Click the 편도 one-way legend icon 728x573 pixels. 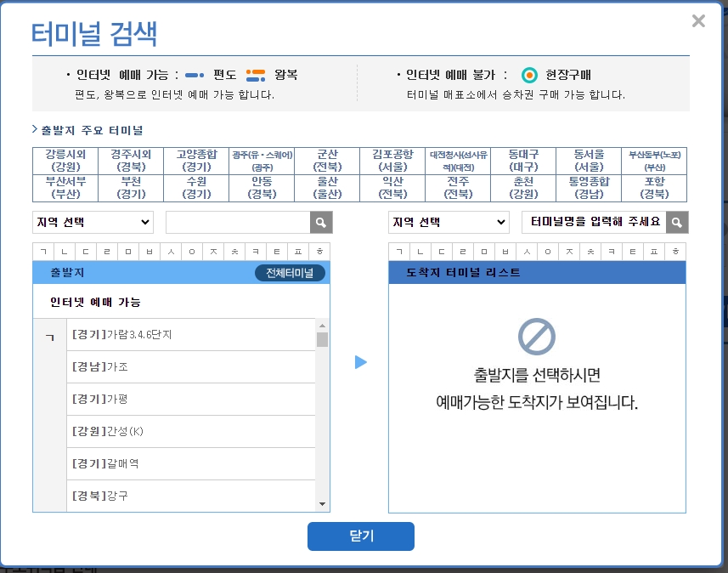tap(194, 74)
